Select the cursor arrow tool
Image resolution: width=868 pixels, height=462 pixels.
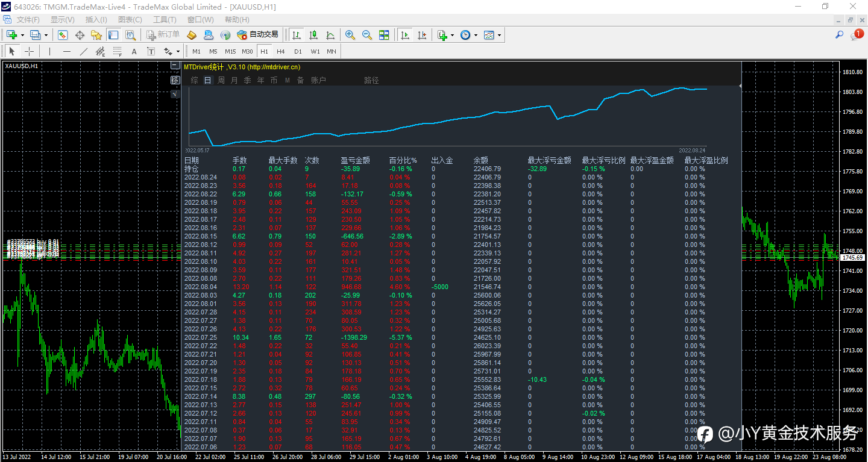tap(12, 51)
